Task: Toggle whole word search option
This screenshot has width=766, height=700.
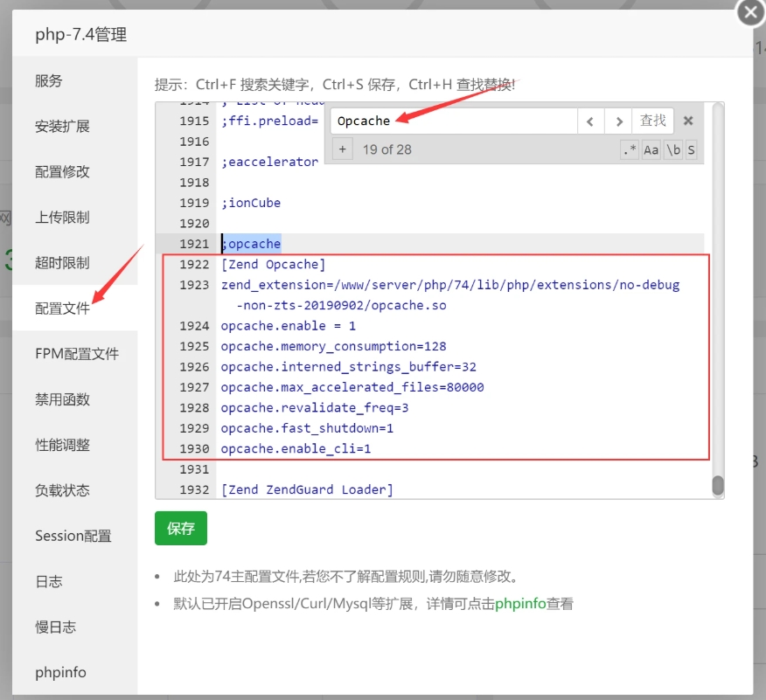Action: [672, 150]
